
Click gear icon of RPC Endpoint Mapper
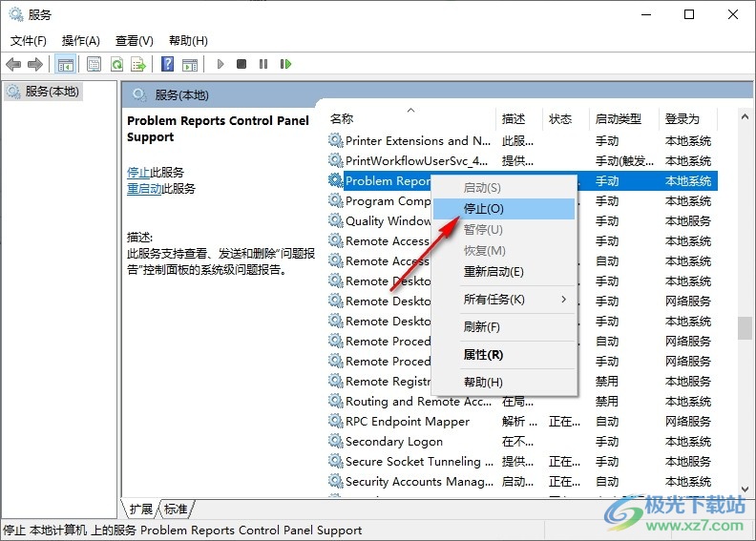point(336,421)
